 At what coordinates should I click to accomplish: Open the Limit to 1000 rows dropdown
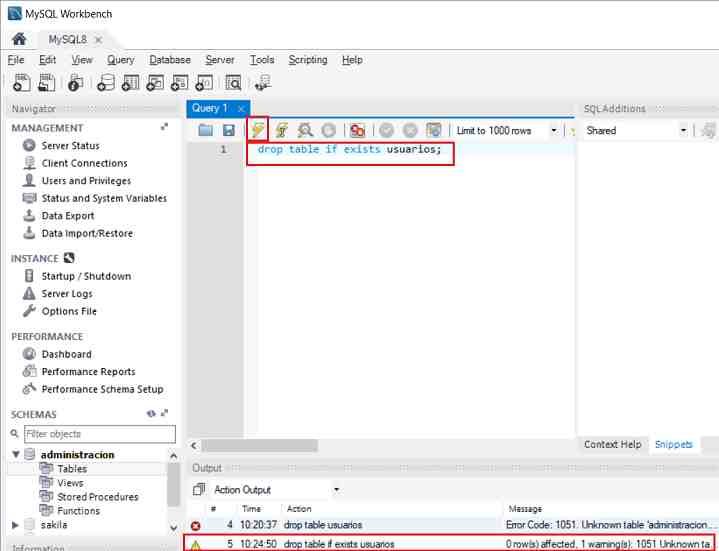coord(554,130)
